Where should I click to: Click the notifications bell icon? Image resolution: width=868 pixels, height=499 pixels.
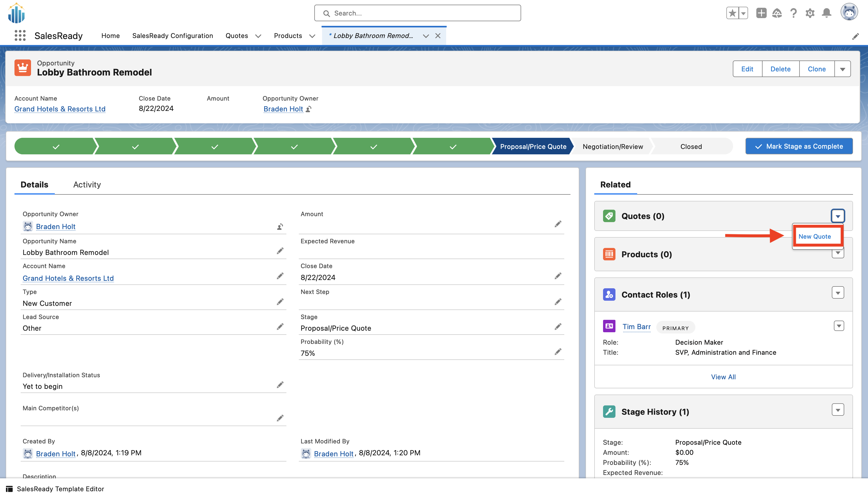827,13
